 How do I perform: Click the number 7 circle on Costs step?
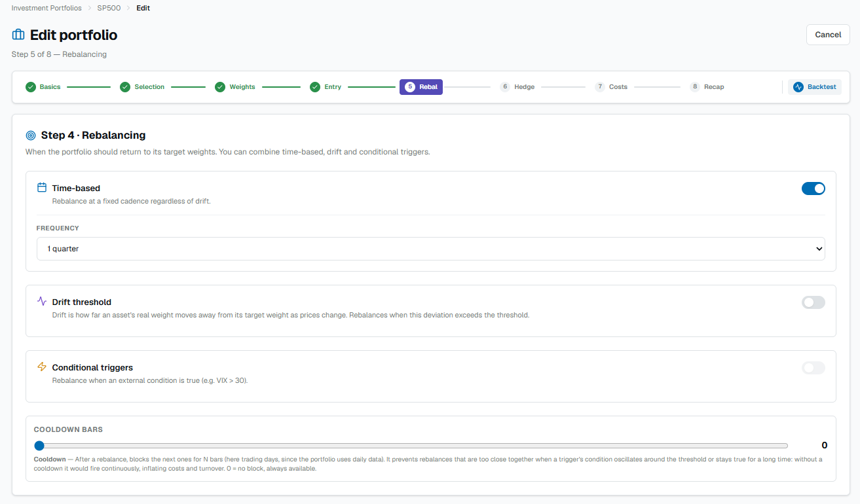coord(600,87)
